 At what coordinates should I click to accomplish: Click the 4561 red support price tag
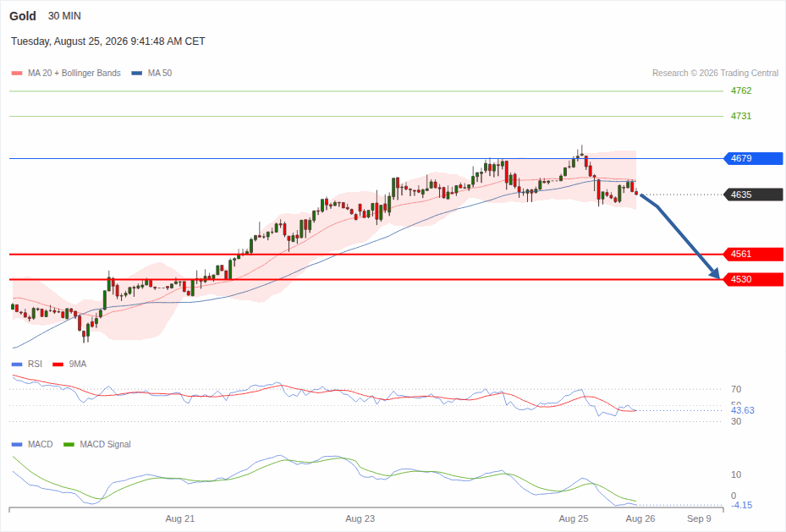753,254
